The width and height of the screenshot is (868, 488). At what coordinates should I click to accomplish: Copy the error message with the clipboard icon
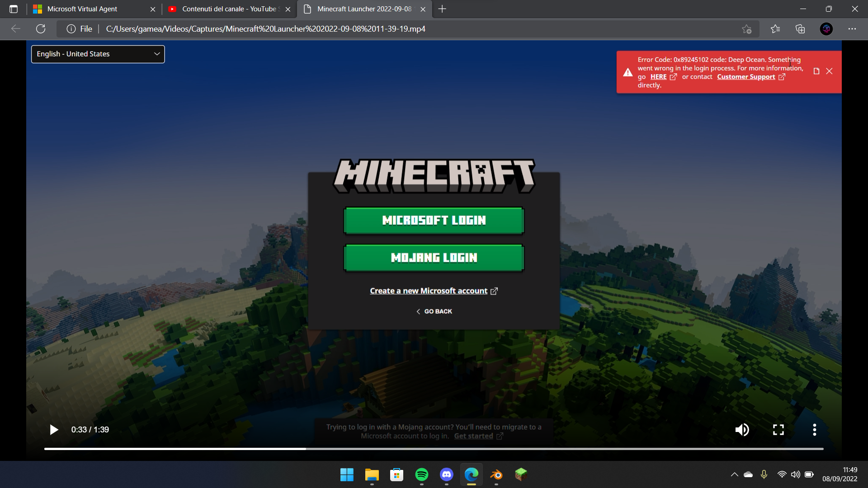coord(816,71)
